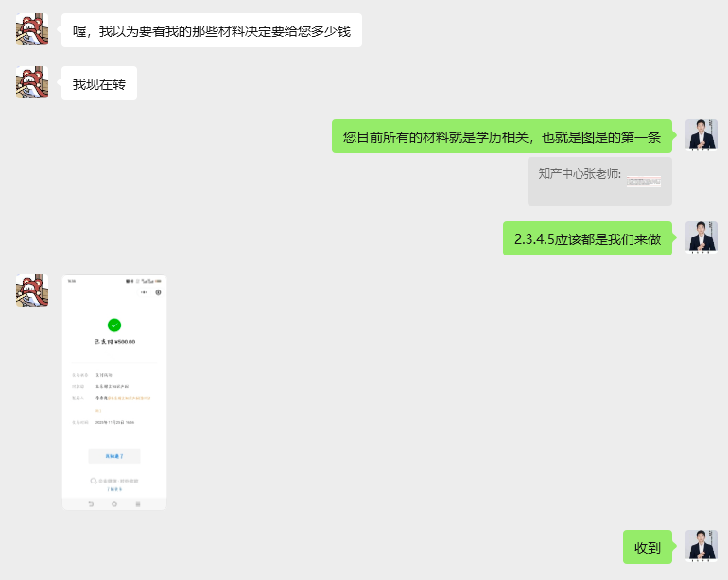Click the avatar beside the '我现在转' message
This screenshot has height=580, width=728.
click(32, 82)
